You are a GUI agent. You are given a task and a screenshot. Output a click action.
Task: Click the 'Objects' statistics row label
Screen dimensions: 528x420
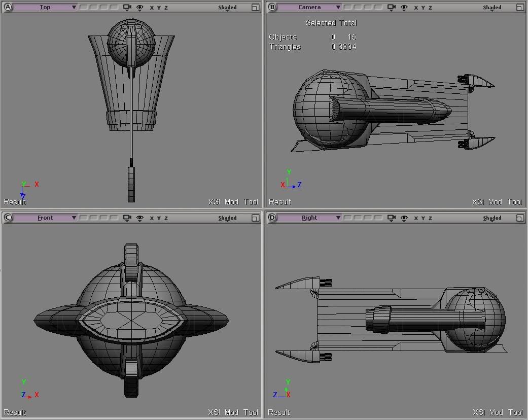[283, 37]
